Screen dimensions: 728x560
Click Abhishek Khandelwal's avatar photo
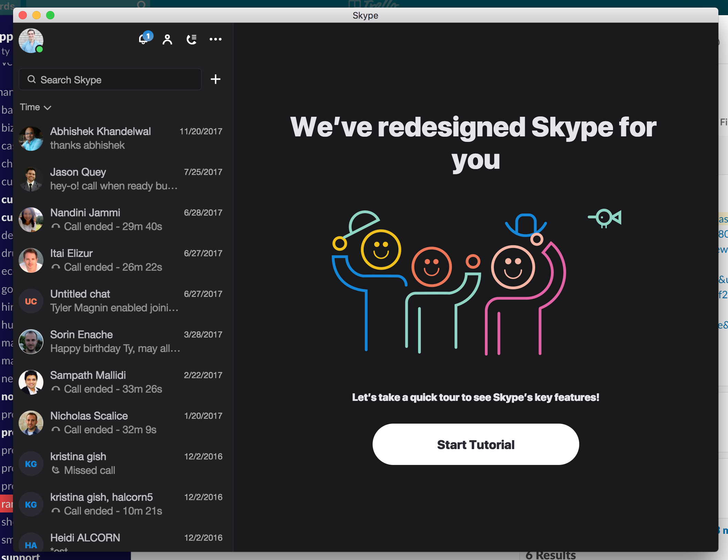tap(31, 138)
